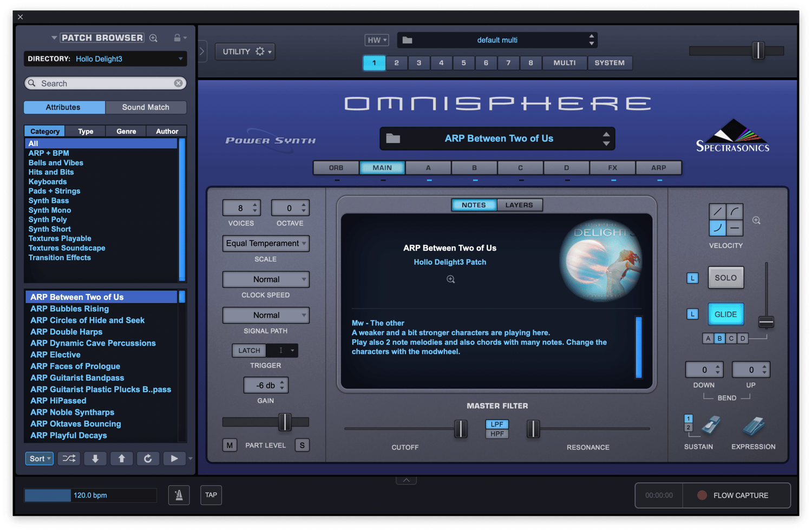Toggle the L latch beside Solo

(692, 278)
